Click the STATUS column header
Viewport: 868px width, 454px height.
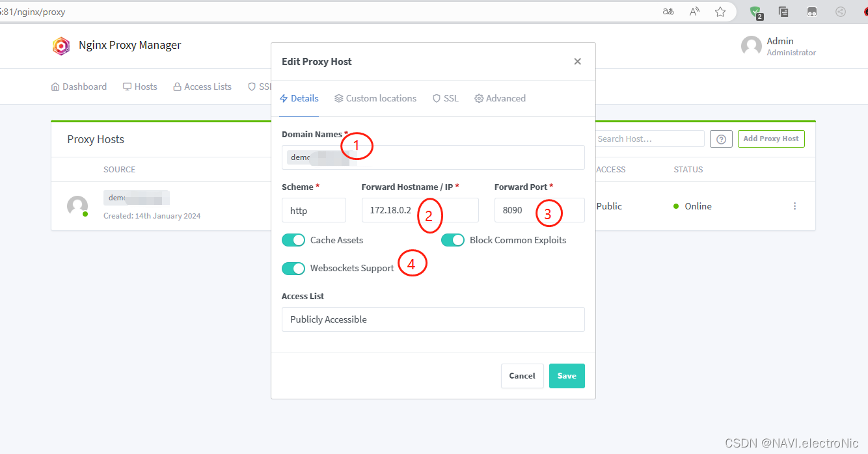(688, 170)
